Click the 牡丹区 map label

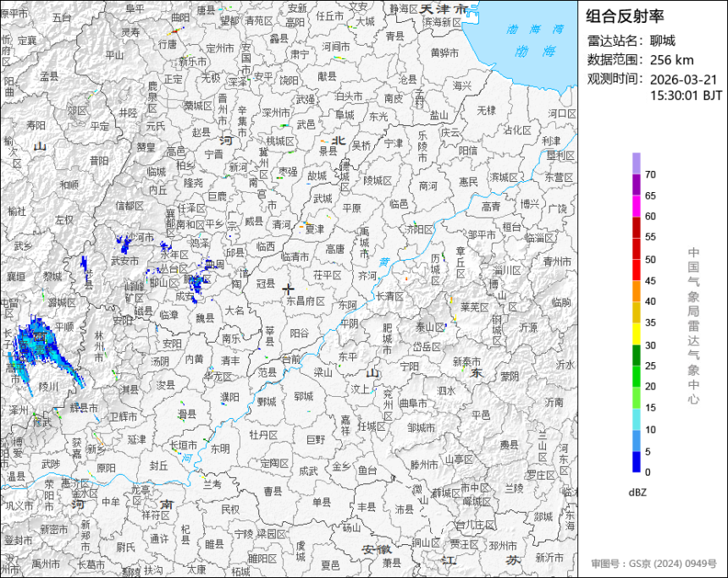[x=263, y=434]
